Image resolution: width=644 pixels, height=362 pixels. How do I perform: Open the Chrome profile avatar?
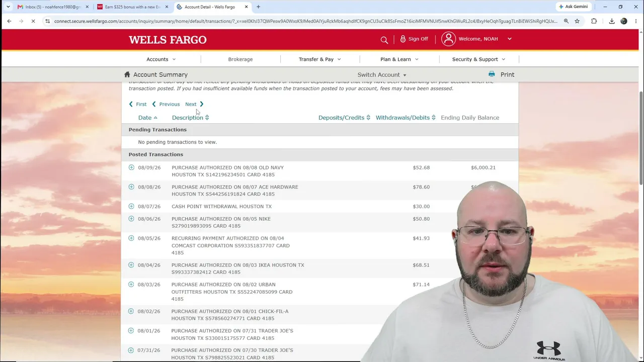click(x=624, y=21)
